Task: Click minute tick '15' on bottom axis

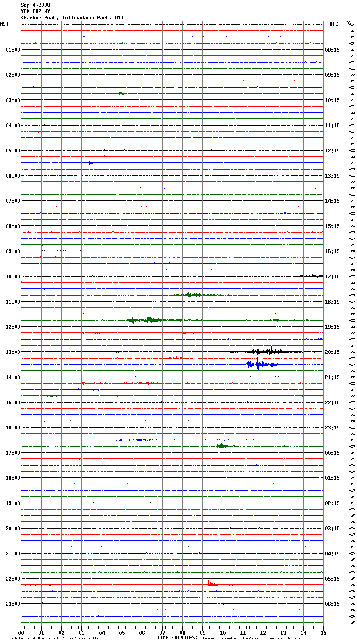Action: [x=323, y=633]
